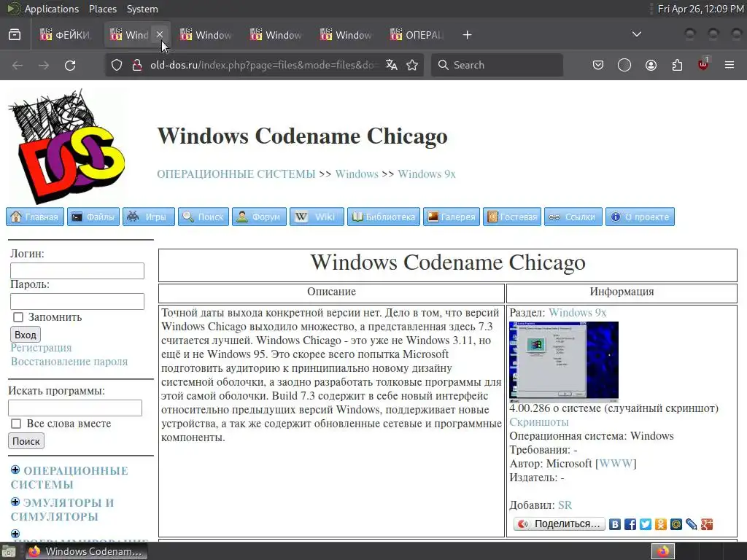Share on LiveJournal pencil icon

(692, 524)
